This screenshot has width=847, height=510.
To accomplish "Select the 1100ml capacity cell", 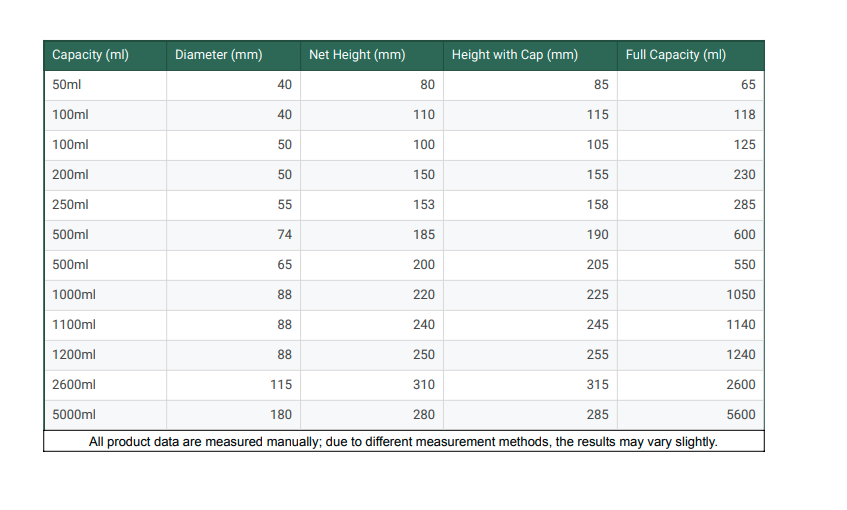I will [x=74, y=325].
